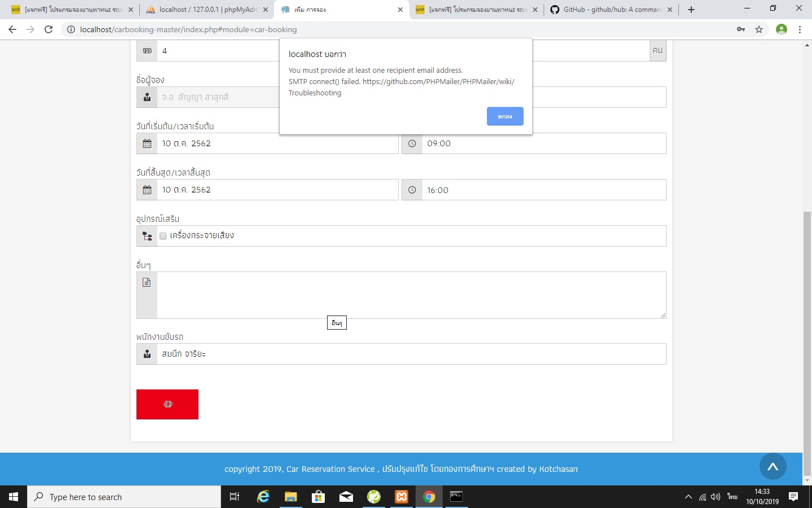Show hidden system tray icons

pyautogui.click(x=688, y=497)
